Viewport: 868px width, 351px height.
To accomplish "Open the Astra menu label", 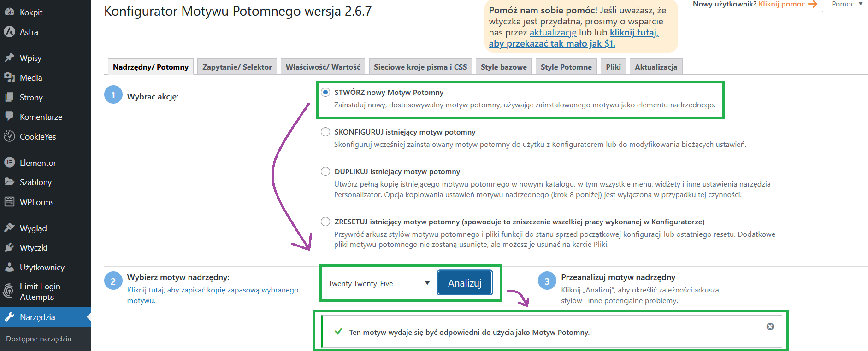I will coord(29,32).
